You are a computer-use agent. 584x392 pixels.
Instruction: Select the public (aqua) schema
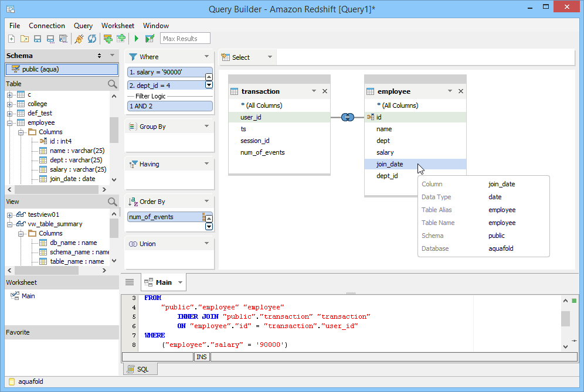pos(62,69)
